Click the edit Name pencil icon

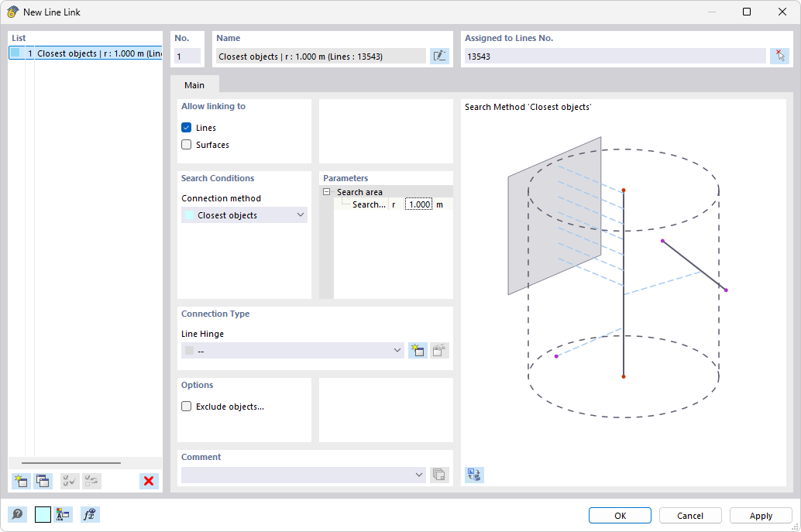[x=439, y=55]
